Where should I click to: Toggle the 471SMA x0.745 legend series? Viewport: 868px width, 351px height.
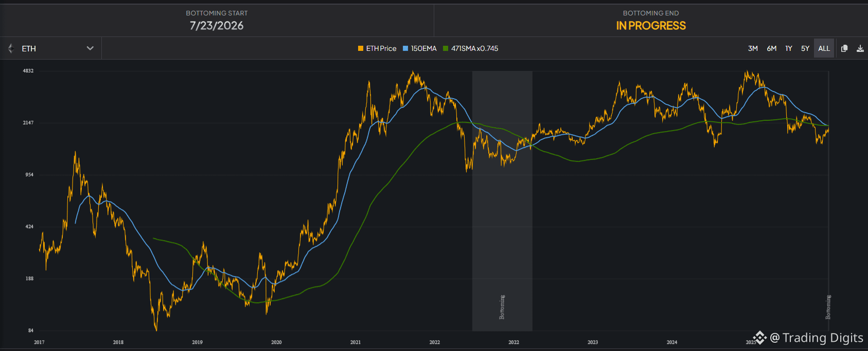(x=470, y=48)
